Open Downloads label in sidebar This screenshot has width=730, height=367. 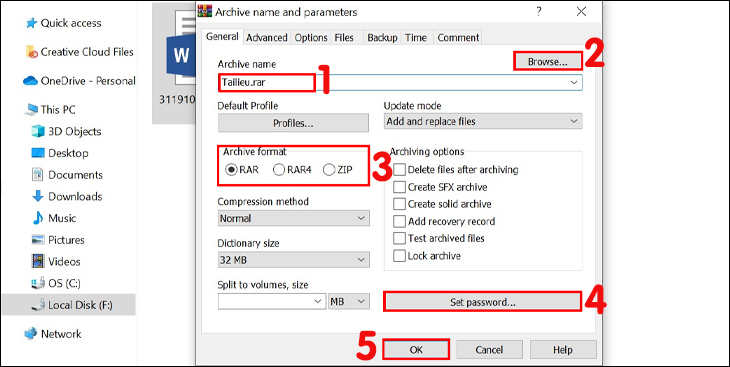tap(75, 197)
